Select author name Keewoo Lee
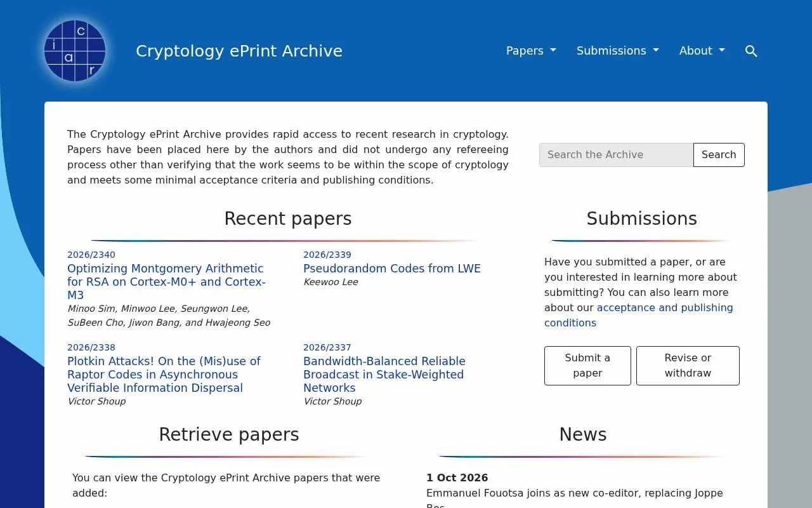The width and height of the screenshot is (812, 508). tap(331, 282)
